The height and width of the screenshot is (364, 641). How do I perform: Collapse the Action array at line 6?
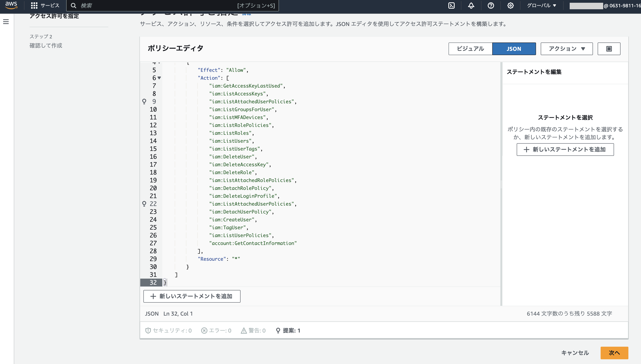159,78
